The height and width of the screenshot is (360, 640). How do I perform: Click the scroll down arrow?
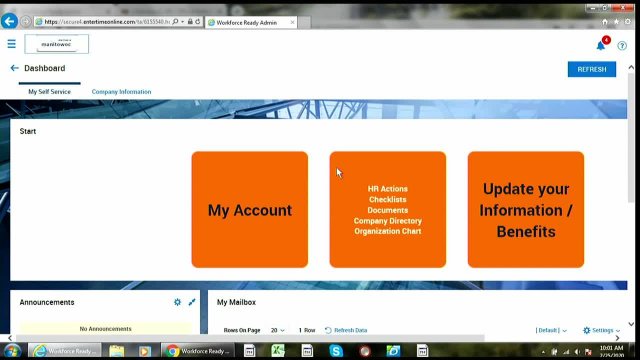631,324
